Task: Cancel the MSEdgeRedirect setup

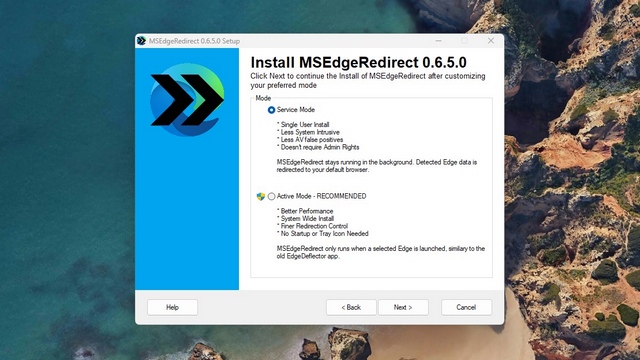Action: point(466,307)
